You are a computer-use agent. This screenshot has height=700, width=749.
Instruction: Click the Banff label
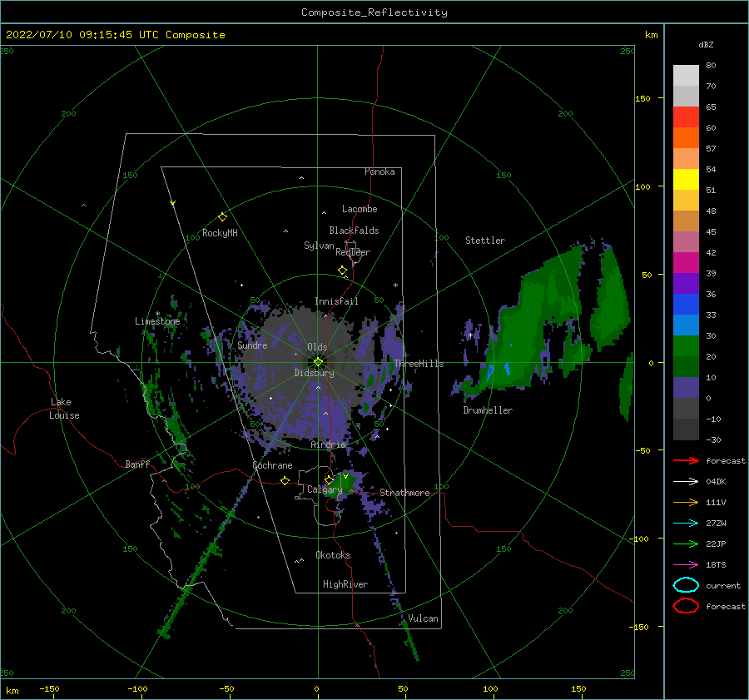(x=137, y=464)
